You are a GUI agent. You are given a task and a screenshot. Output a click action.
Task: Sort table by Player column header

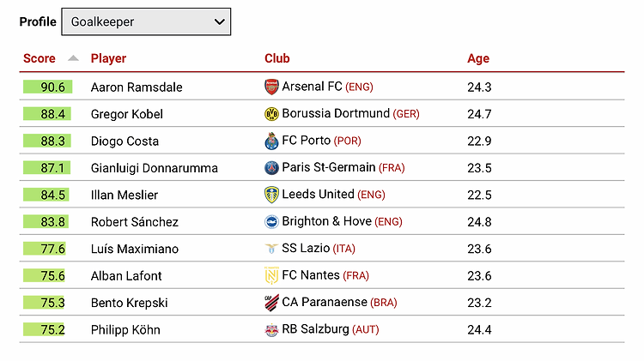click(x=108, y=58)
